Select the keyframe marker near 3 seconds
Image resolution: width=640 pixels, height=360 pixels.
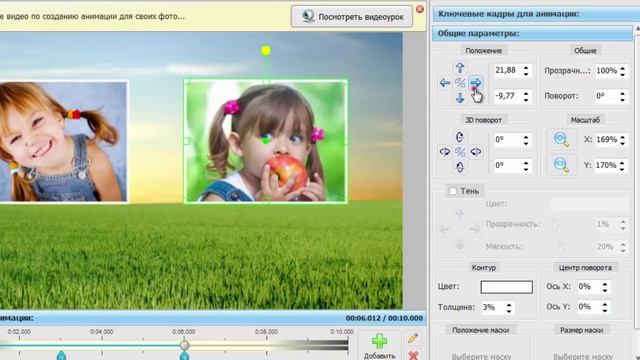(x=61, y=356)
